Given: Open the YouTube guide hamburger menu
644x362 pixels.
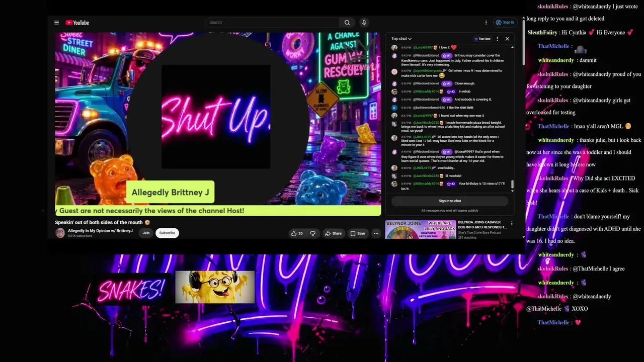Looking at the screenshot, I should pos(56,23).
